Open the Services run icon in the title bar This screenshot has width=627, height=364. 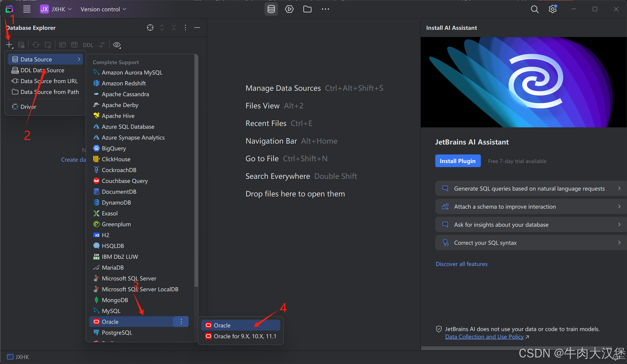(289, 9)
